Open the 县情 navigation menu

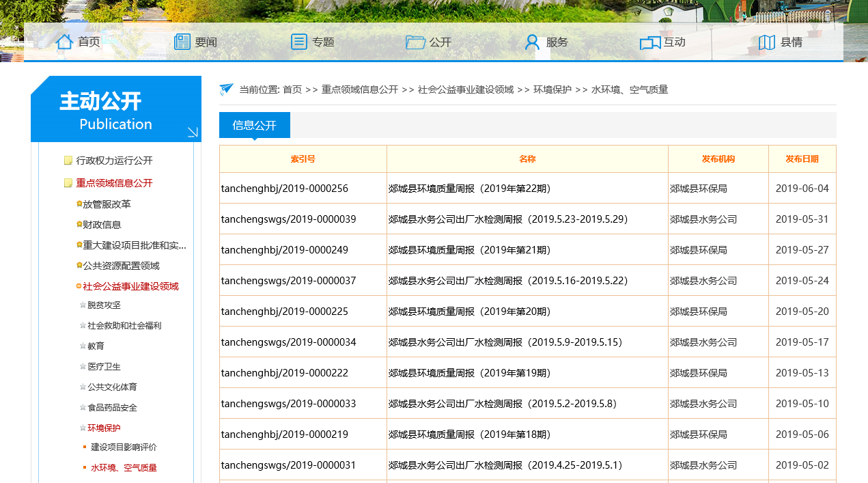click(x=791, y=42)
